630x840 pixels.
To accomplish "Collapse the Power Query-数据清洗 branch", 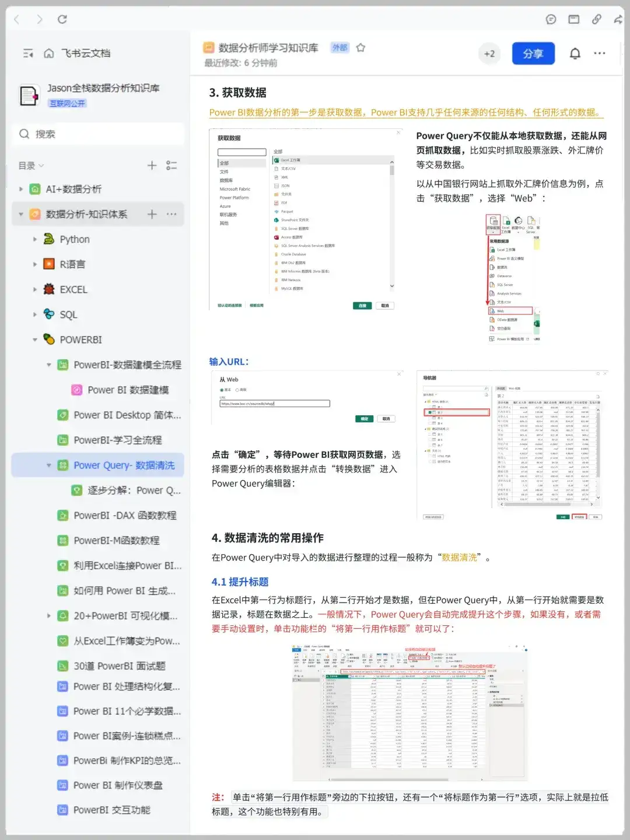I will click(x=49, y=465).
